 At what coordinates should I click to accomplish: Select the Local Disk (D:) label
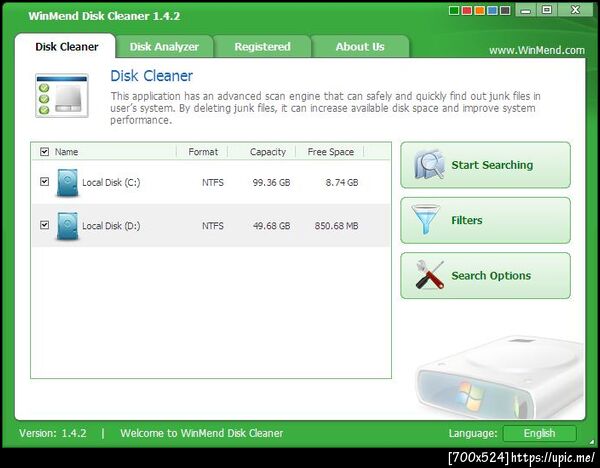click(x=111, y=226)
